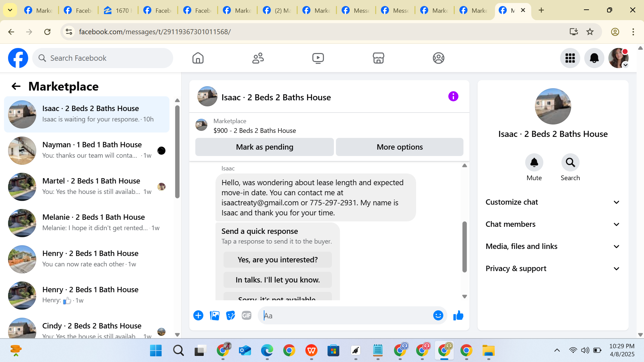Viewport: 644px width, 362px height.
Task: Open the Friends icon in top nav
Action: [258, 58]
